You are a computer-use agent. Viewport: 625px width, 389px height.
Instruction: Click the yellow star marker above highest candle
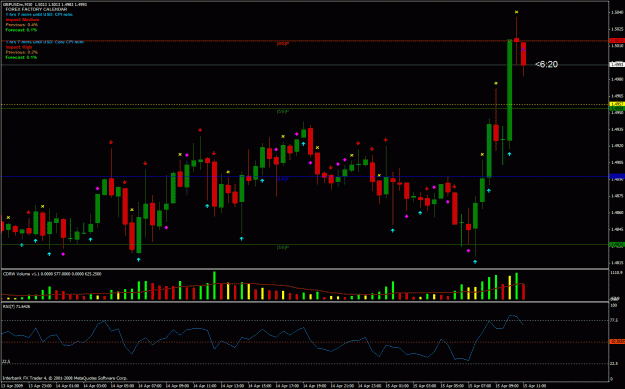(516, 12)
